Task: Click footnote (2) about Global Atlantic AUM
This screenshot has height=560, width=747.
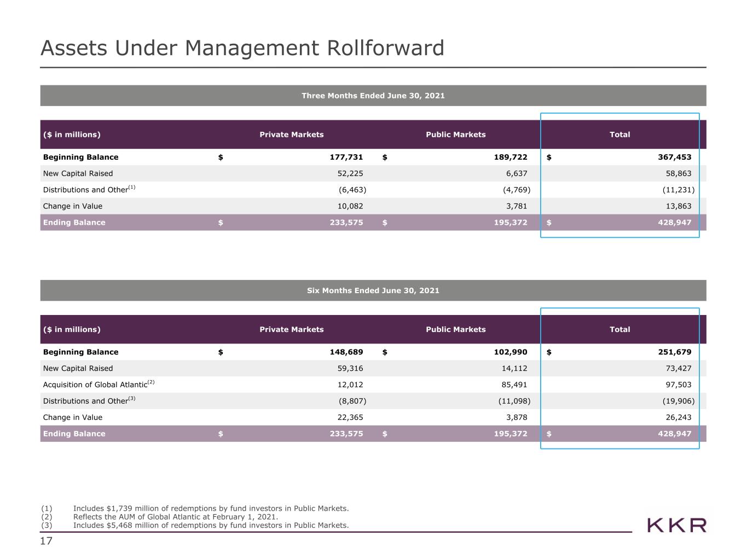Action: (160, 516)
